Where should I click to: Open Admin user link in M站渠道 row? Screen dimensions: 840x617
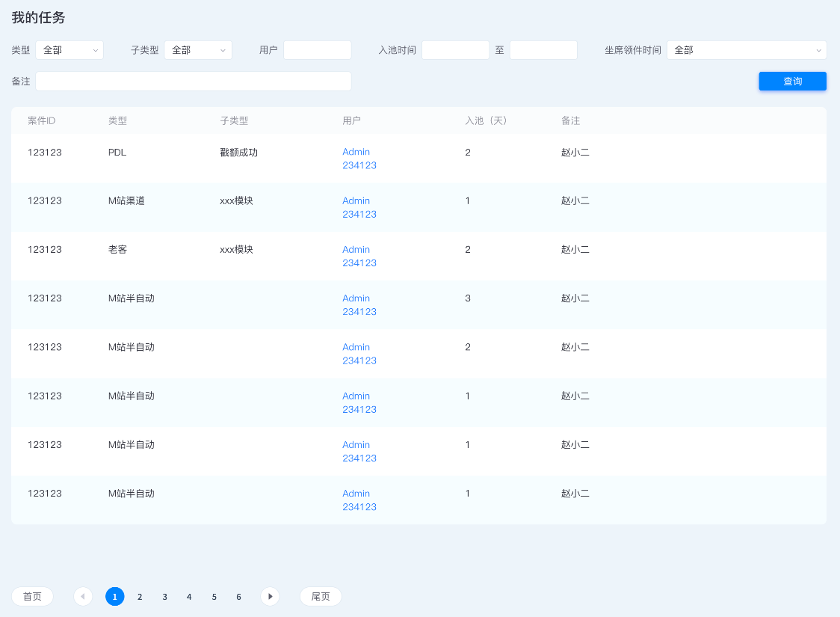pyautogui.click(x=356, y=201)
